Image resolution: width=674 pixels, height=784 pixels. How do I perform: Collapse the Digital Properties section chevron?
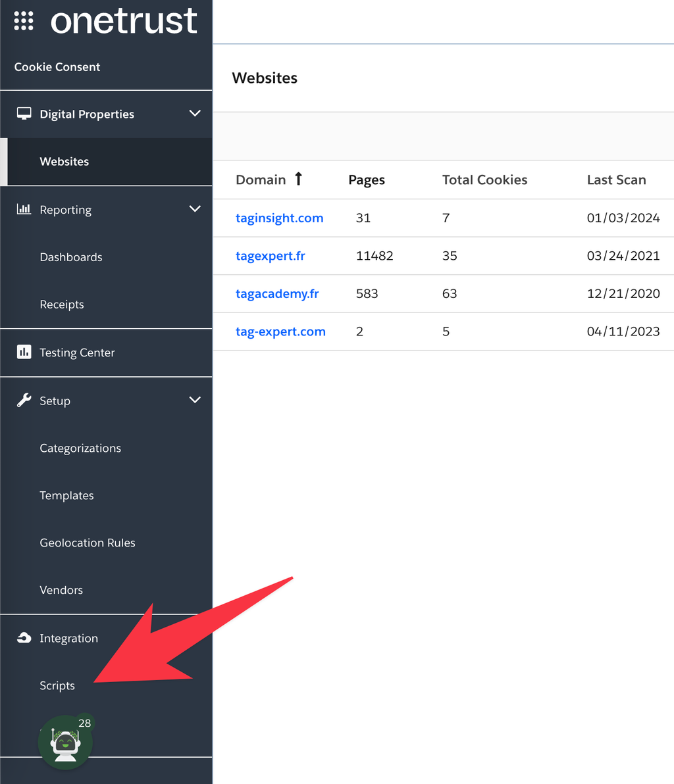pyautogui.click(x=195, y=114)
